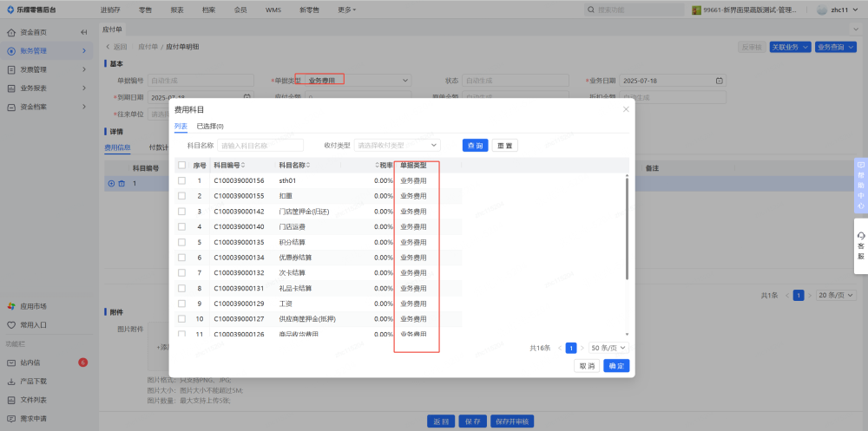Click the 查询 search button
The height and width of the screenshot is (431, 868).
point(475,146)
